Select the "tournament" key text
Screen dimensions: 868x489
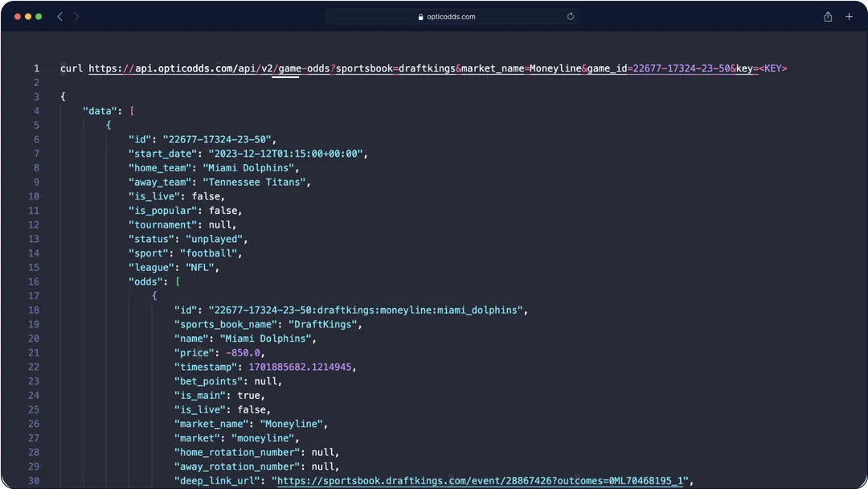point(162,225)
